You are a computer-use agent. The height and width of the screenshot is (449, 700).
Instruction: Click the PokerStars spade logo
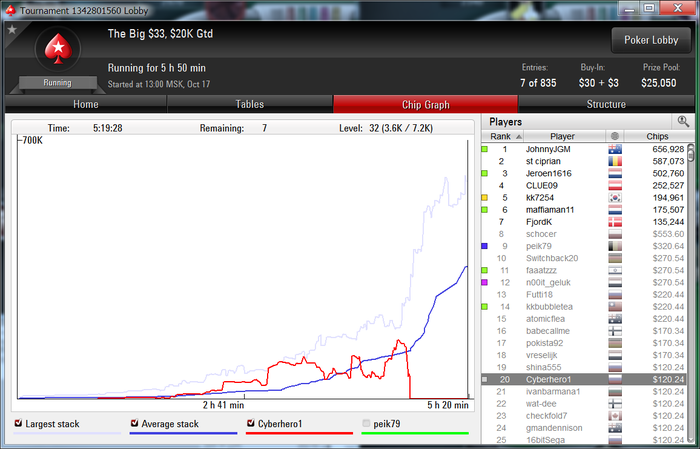click(x=58, y=49)
